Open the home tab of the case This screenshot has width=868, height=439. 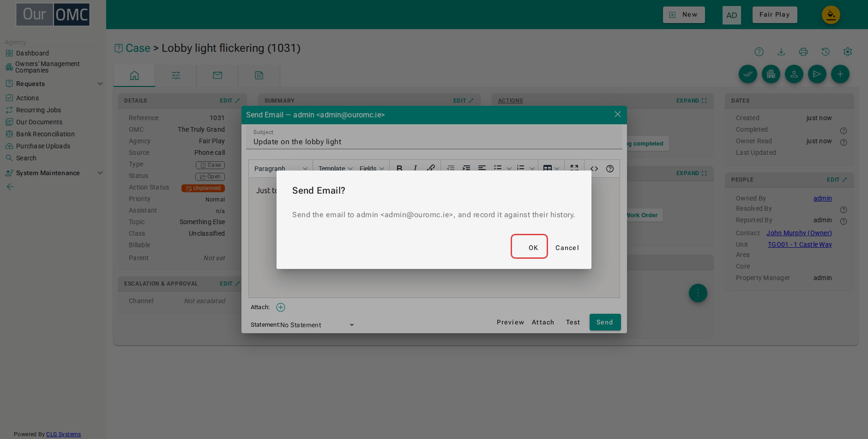(x=134, y=75)
